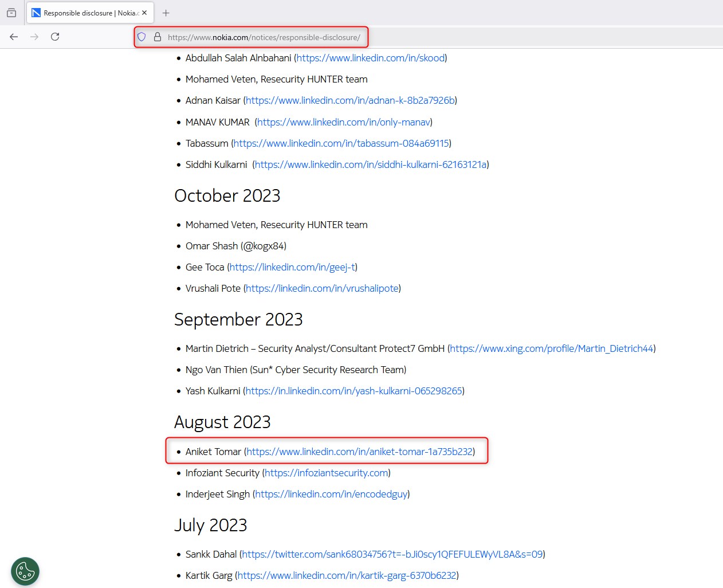View site security via padlock icon
This screenshot has height=588, width=723.
click(x=158, y=37)
